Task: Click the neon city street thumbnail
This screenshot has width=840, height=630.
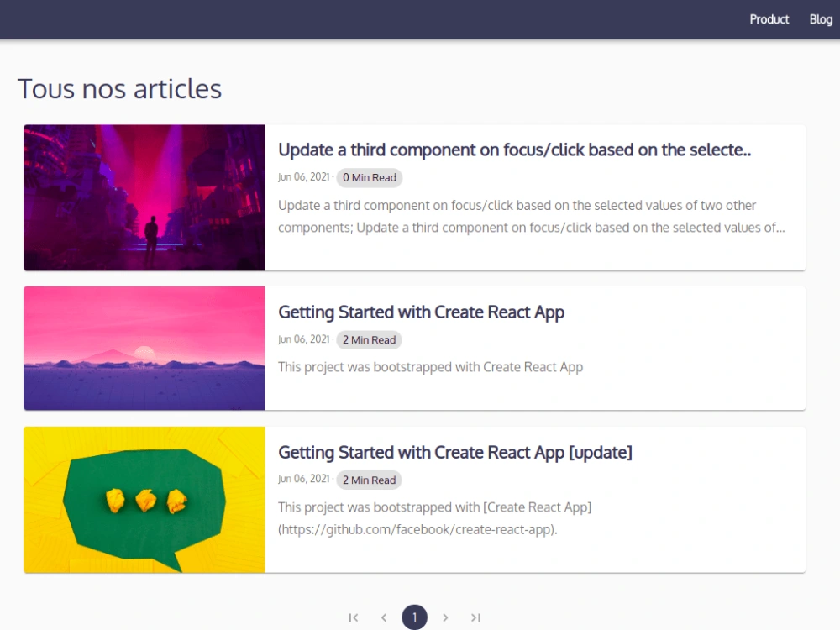Action: click(x=144, y=197)
